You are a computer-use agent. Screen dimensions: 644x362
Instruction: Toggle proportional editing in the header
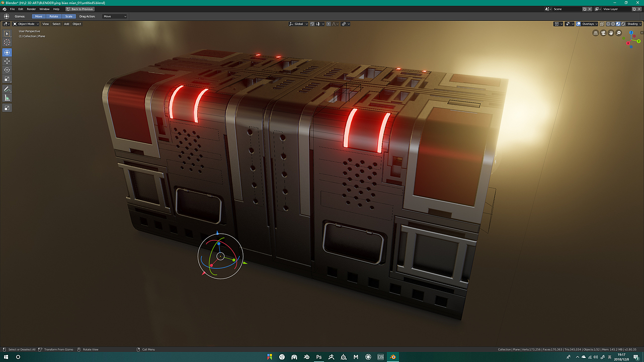(x=329, y=24)
